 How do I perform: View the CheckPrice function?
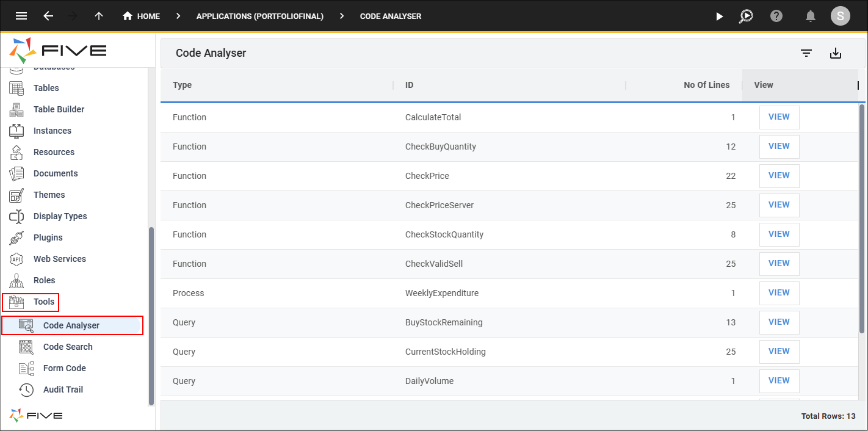pos(779,176)
